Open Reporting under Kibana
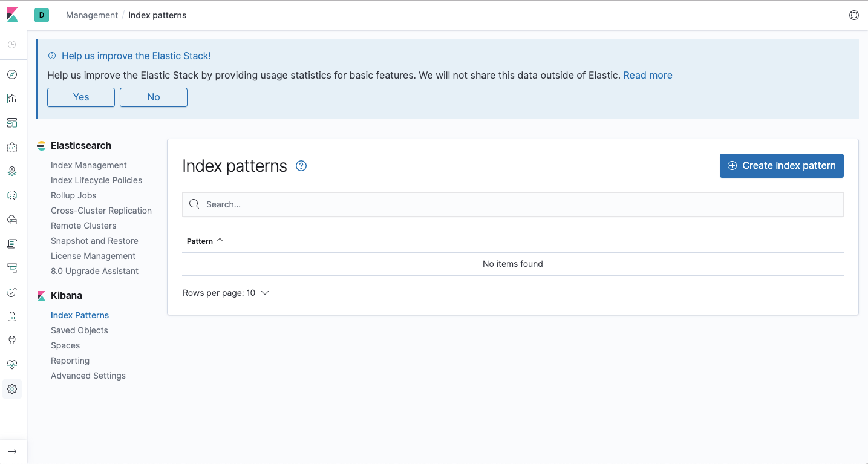Screen dimensions: 868x464 coord(70,361)
